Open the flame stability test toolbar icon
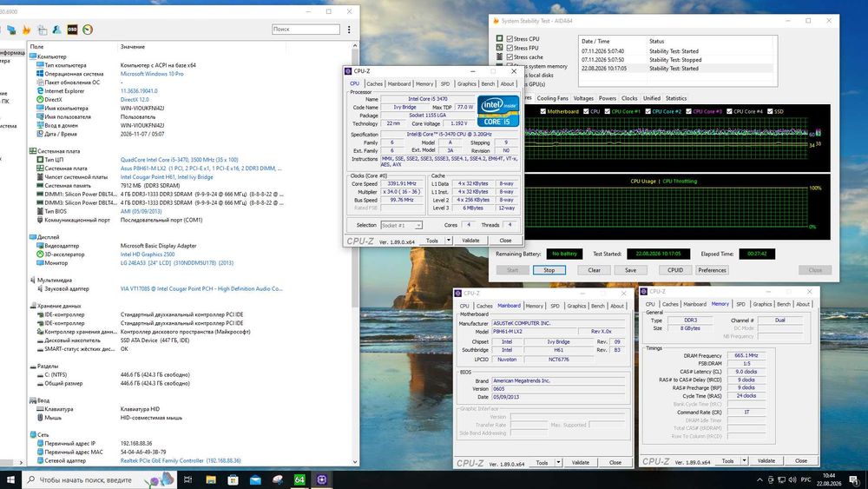 click(26, 30)
